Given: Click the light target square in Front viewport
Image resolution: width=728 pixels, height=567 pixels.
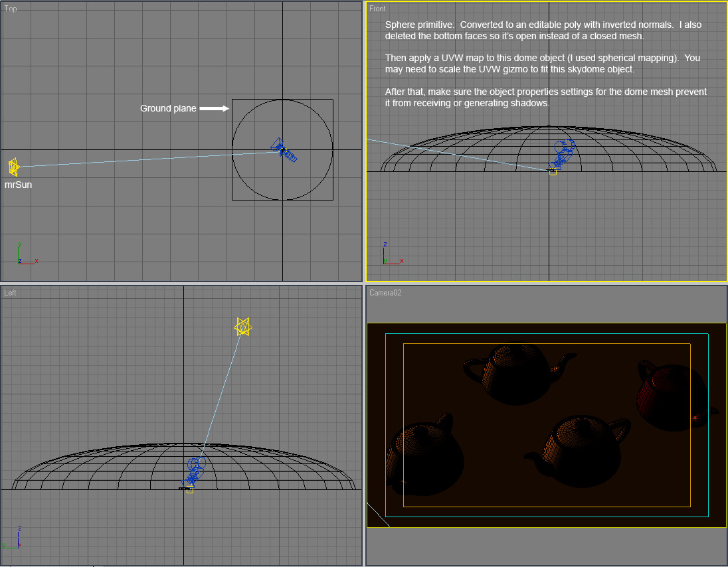Looking at the screenshot, I should click(x=553, y=172).
